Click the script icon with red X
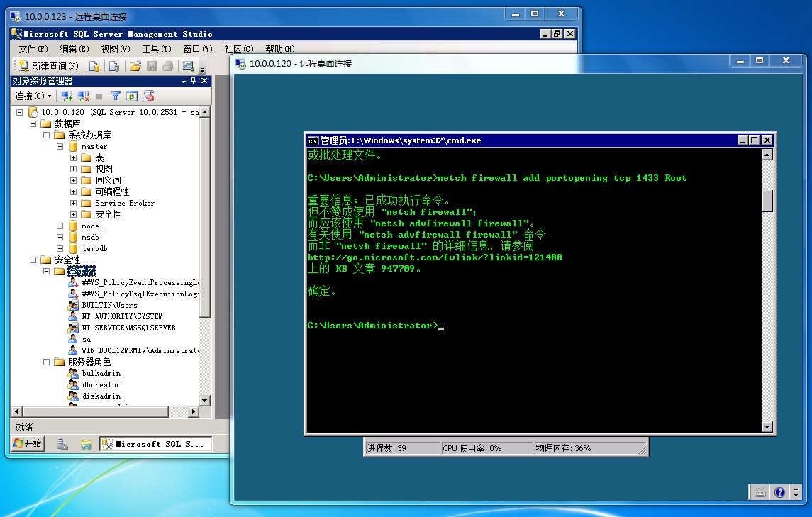Viewport: 812px width, 517px height. (149, 96)
